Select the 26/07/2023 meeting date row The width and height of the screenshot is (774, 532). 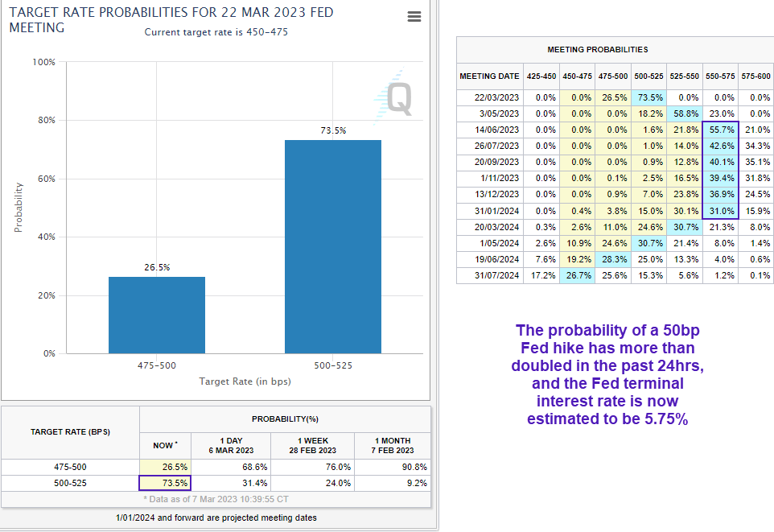pyautogui.click(x=615, y=146)
